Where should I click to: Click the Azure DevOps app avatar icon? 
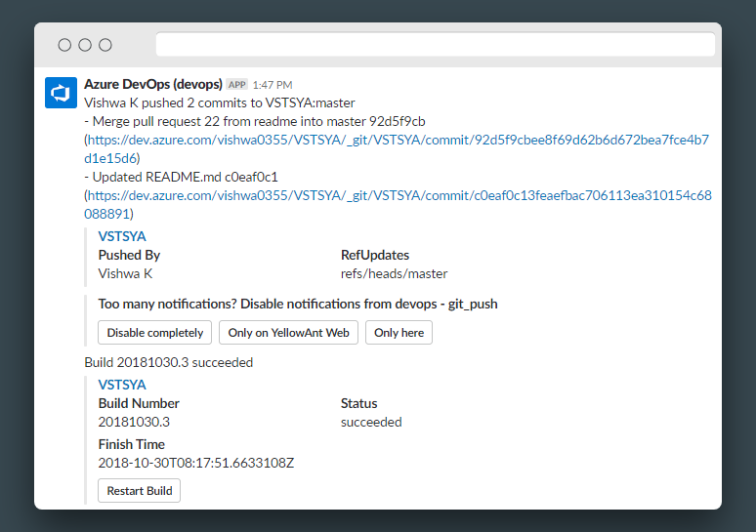(61, 93)
